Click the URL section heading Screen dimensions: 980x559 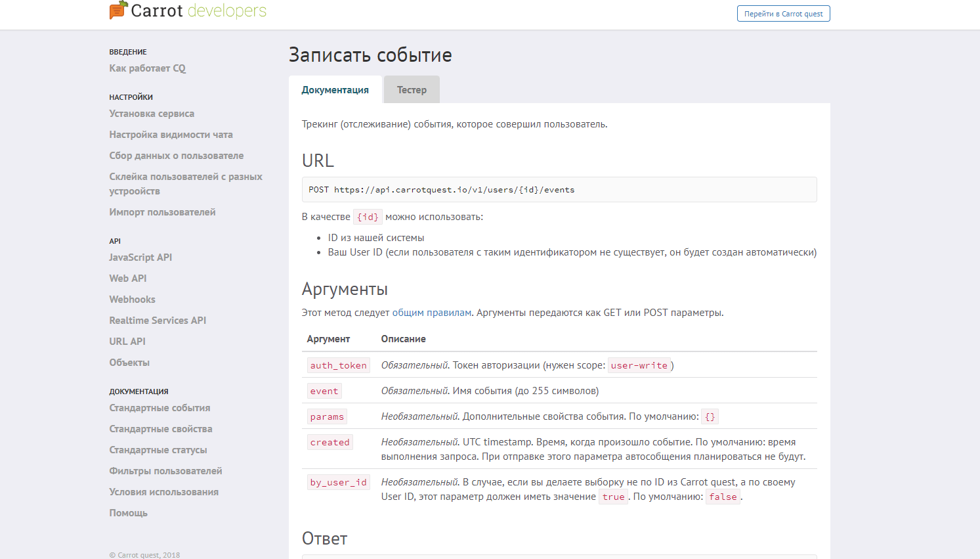click(x=318, y=160)
